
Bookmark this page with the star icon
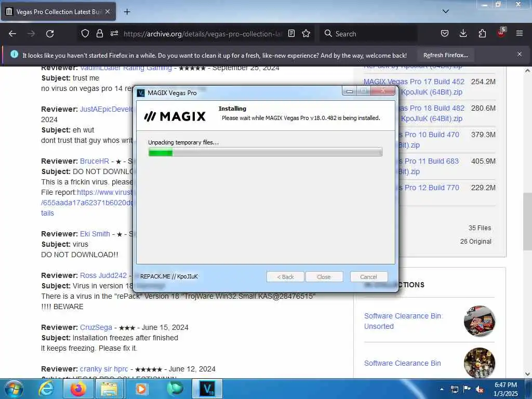coord(306,33)
